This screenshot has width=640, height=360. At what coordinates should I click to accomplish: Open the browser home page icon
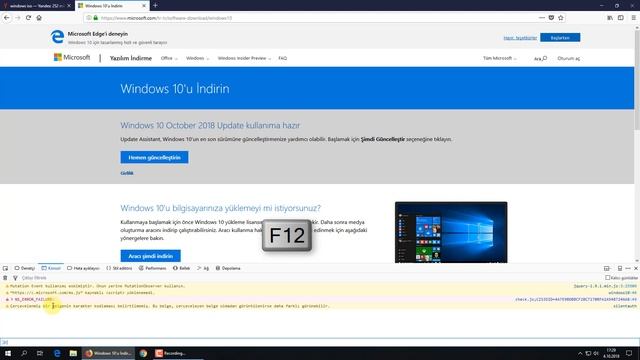(x=39, y=18)
